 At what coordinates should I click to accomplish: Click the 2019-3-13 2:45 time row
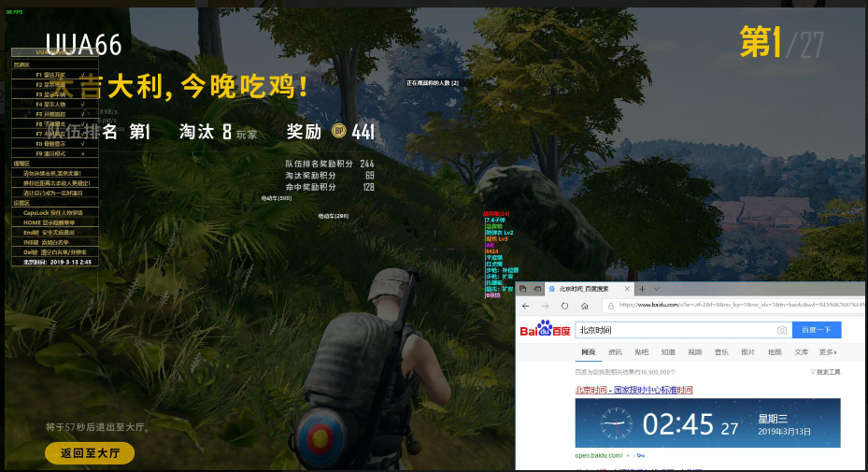point(55,262)
